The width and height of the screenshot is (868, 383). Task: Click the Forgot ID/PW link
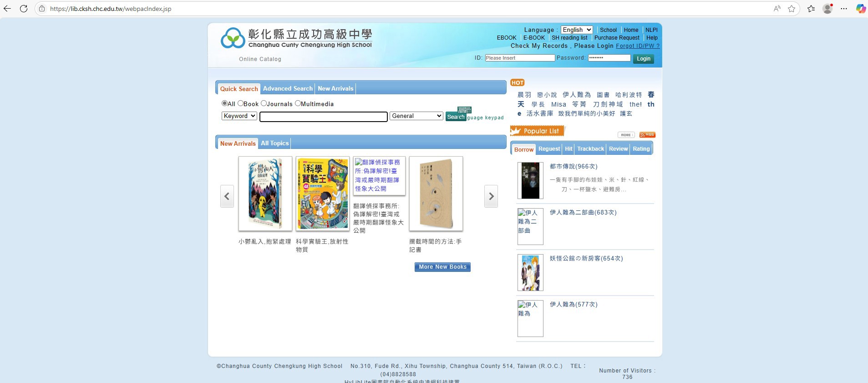point(637,46)
